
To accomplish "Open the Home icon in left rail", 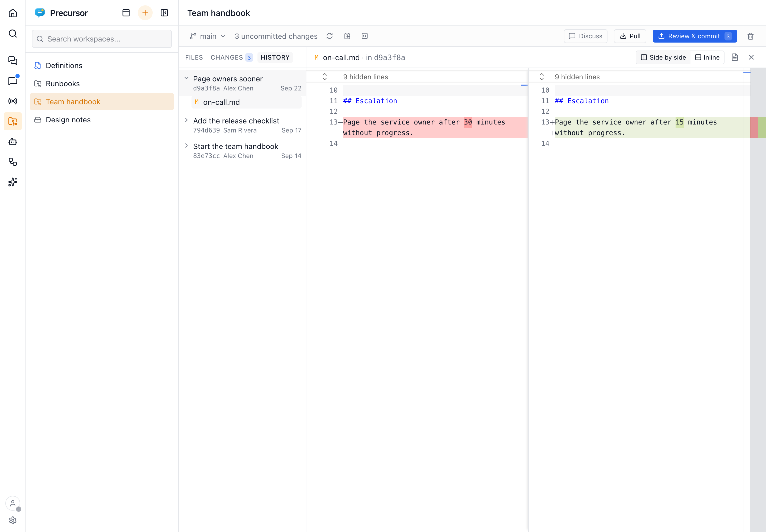I will (x=13, y=13).
